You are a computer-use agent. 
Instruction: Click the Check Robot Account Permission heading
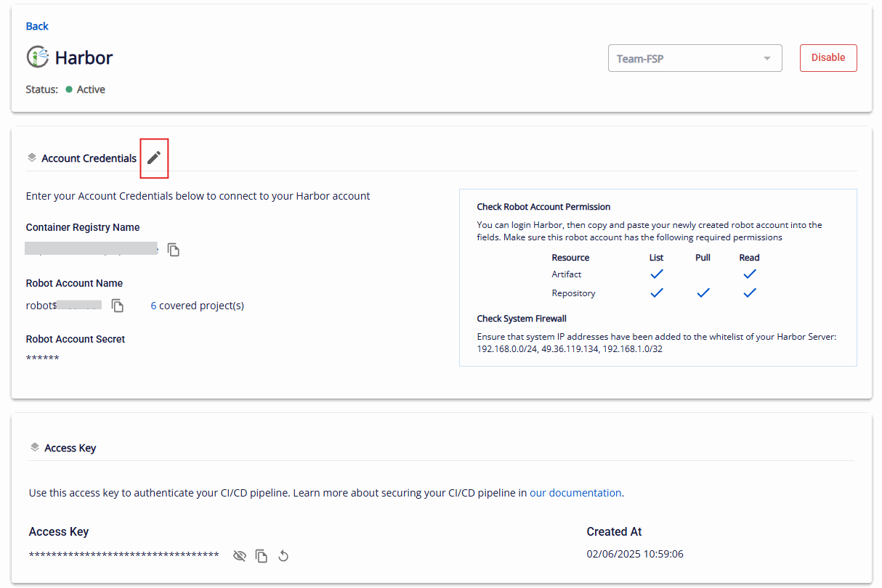[543, 207]
